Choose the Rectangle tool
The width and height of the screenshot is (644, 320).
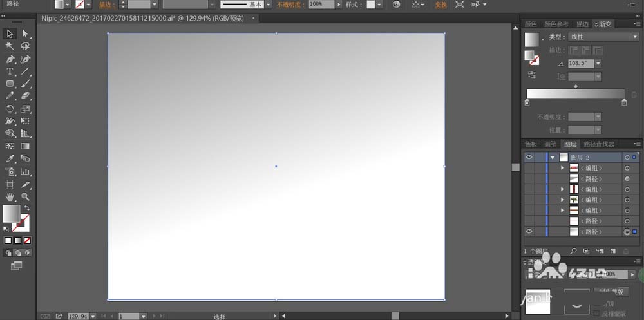[10, 84]
